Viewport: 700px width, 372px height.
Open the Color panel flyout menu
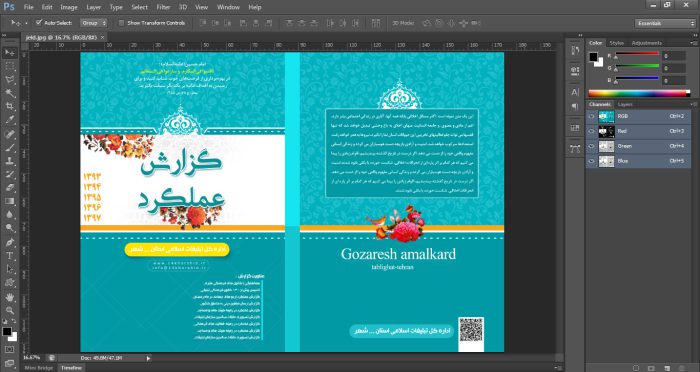(694, 42)
